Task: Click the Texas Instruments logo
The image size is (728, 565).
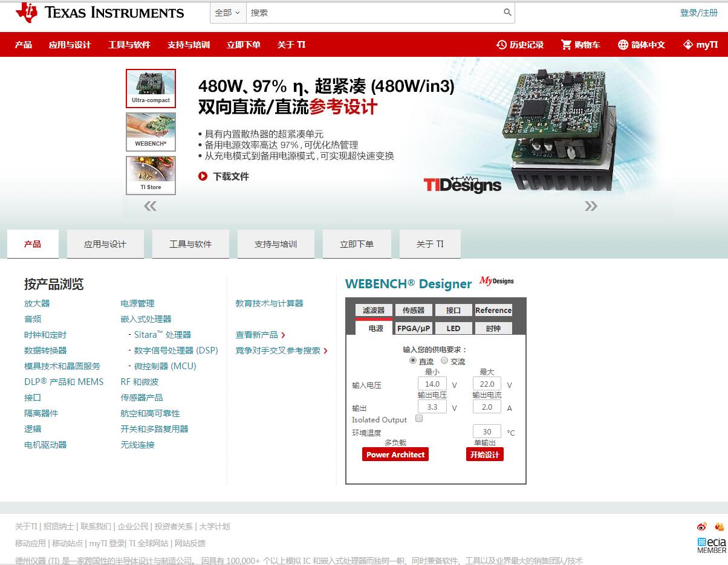Action: pos(100,12)
